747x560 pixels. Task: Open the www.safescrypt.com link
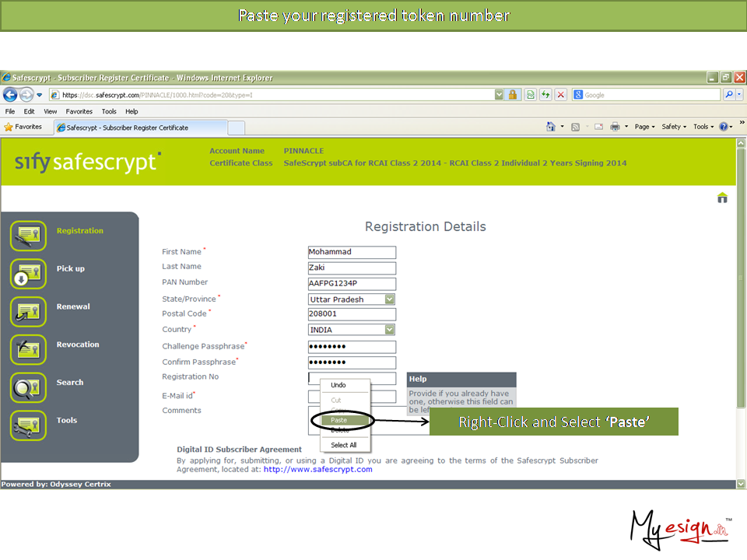[317, 469]
